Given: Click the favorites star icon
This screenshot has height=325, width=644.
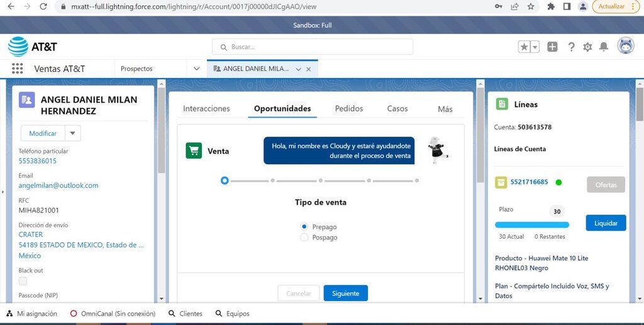Looking at the screenshot, I should point(524,47).
